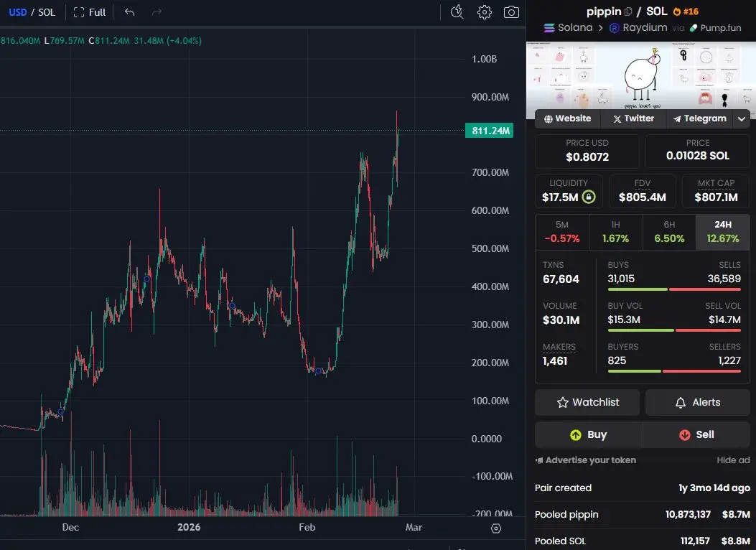Image resolution: width=756 pixels, height=550 pixels.
Task: Click the green Buy button
Action: (x=589, y=435)
